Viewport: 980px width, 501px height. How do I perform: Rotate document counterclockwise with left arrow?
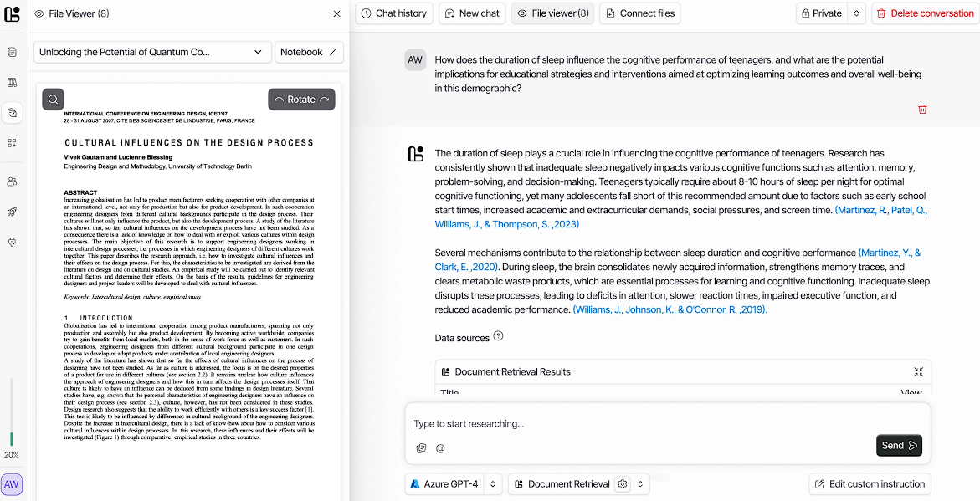coord(279,100)
